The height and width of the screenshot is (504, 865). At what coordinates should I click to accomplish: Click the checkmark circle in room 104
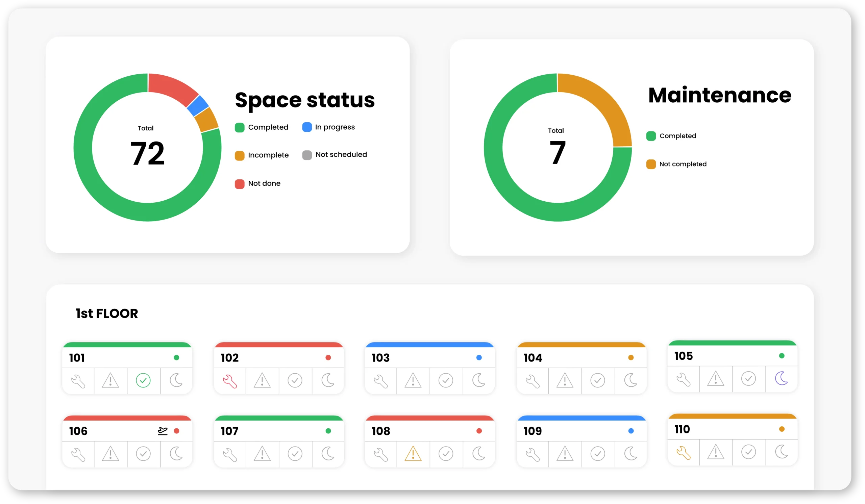(598, 380)
